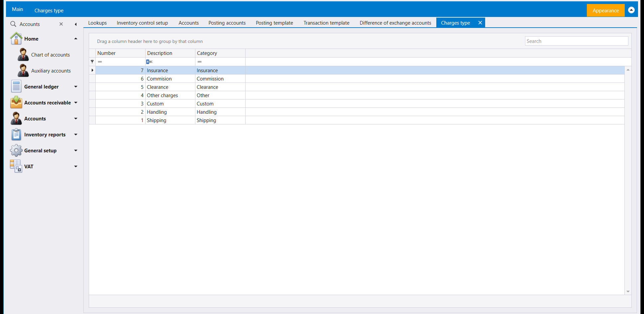Collapse the Home section
This screenshot has height=314, width=644.
[76, 39]
